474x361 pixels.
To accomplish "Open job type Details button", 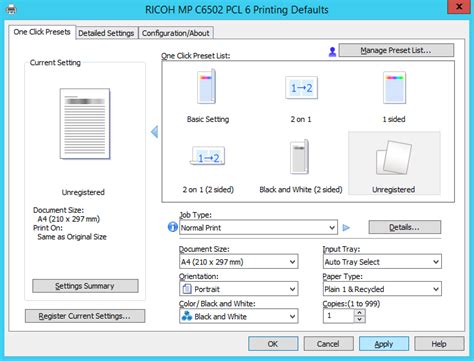I will pos(405,227).
